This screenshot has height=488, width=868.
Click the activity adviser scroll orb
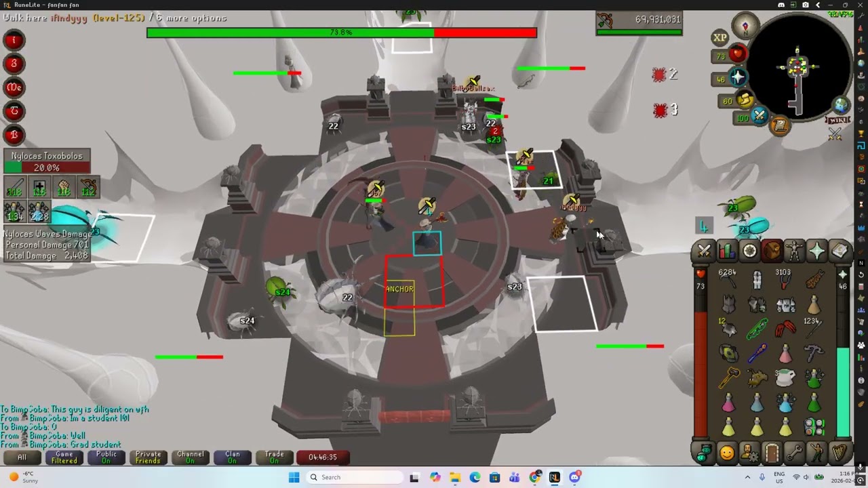point(780,125)
